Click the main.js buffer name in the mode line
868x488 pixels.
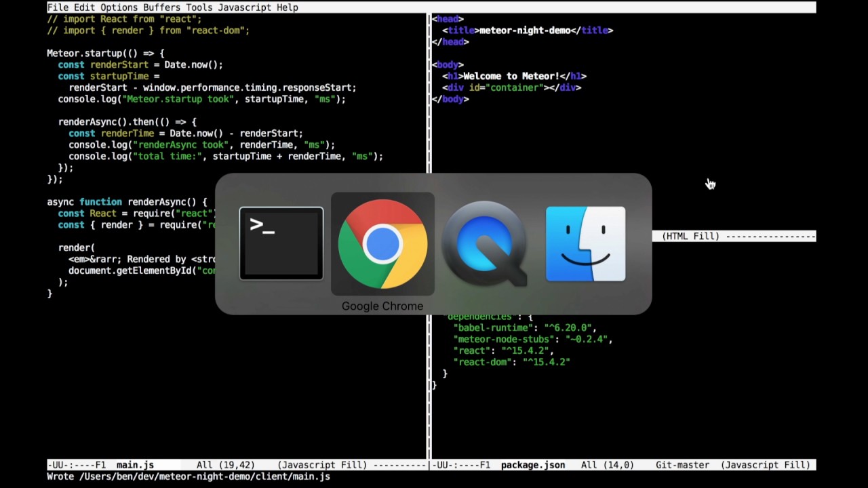(x=134, y=465)
